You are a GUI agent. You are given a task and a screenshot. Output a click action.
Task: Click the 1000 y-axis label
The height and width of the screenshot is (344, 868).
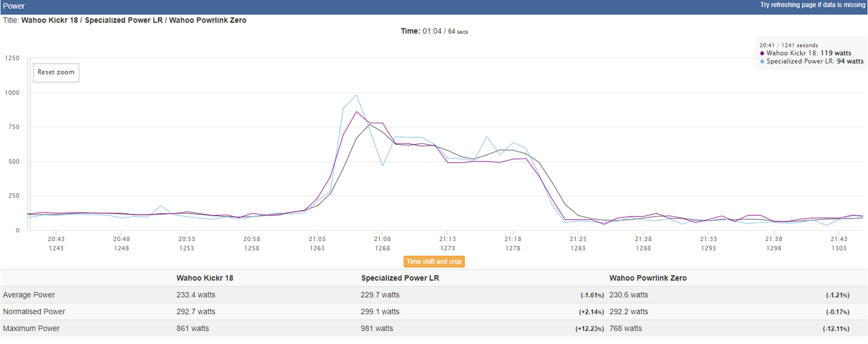tap(12, 93)
